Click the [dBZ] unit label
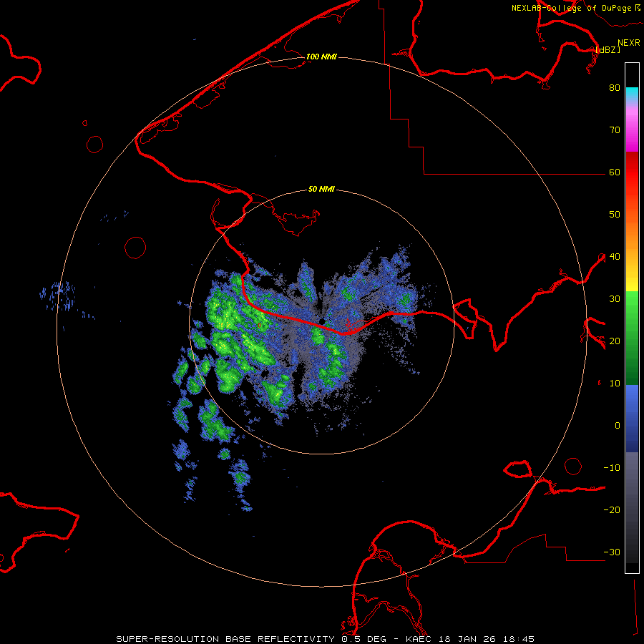The height and width of the screenshot is (644, 644). pyautogui.click(x=608, y=49)
